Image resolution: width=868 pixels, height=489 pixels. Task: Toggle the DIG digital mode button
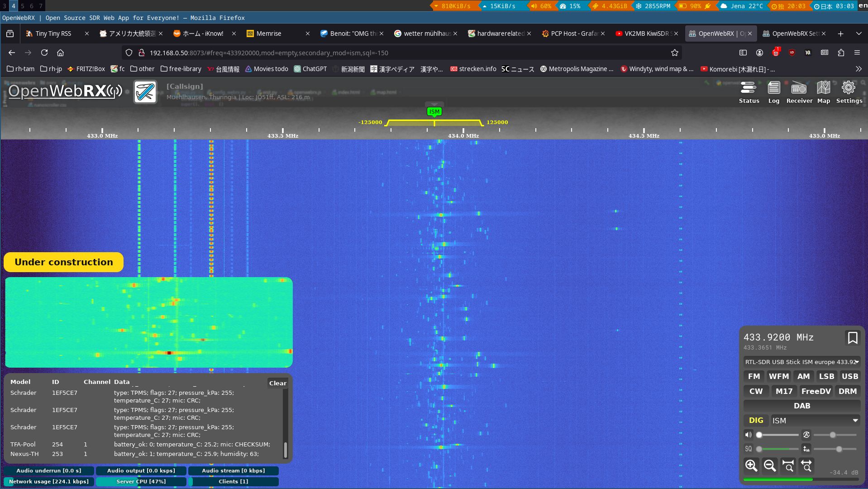click(756, 420)
